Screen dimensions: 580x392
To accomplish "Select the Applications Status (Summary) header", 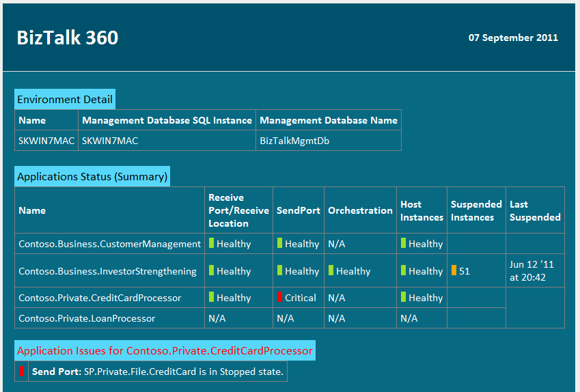I will pyautogui.click(x=92, y=176).
